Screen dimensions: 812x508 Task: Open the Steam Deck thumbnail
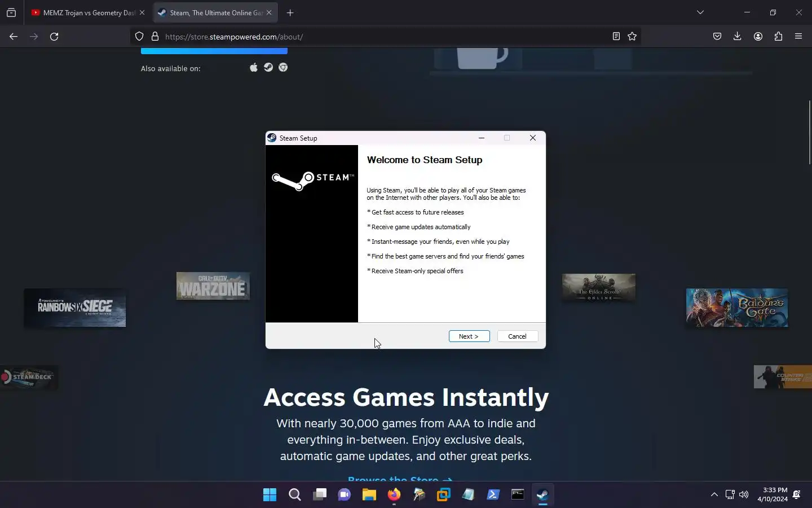tap(29, 377)
